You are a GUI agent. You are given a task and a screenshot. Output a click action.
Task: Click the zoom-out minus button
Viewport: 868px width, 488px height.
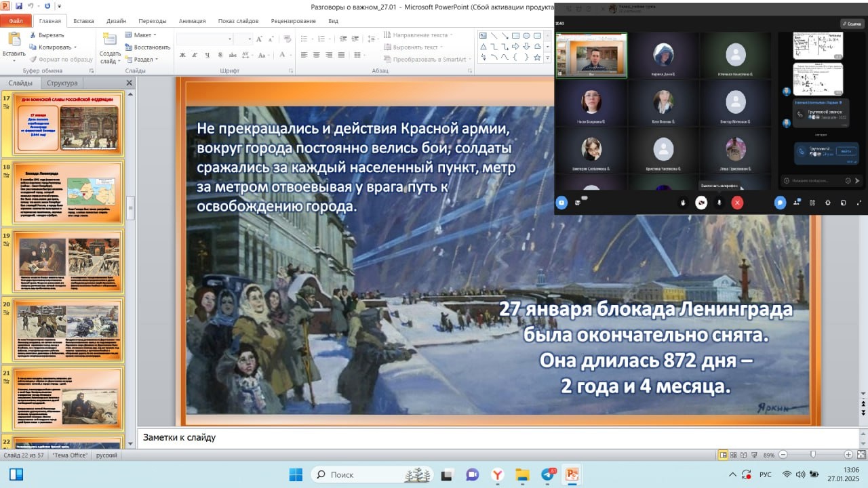(x=783, y=455)
